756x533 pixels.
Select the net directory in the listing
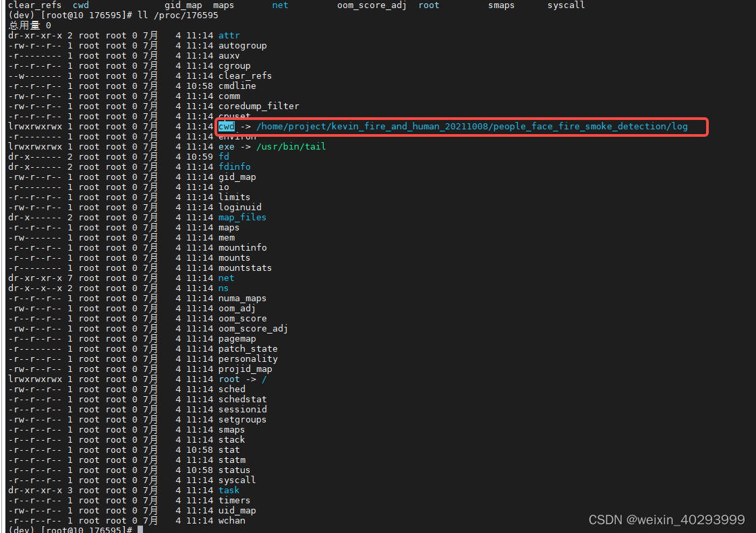click(x=226, y=278)
